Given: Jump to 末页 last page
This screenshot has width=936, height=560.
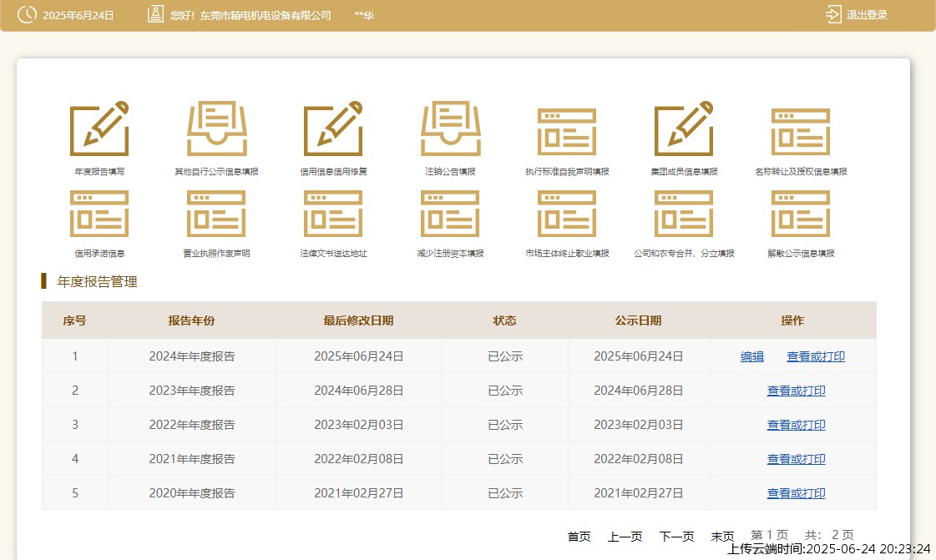Looking at the screenshot, I should click(x=722, y=537).
